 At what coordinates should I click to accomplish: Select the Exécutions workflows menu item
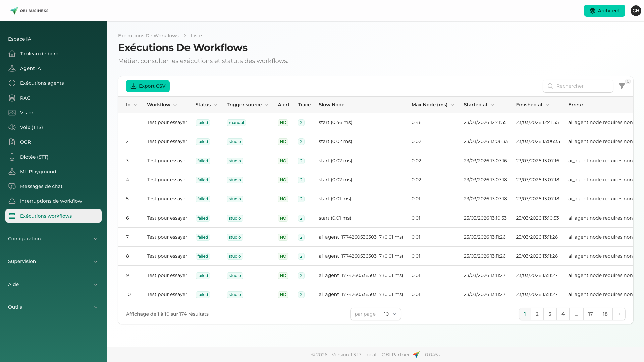(46, 216)
